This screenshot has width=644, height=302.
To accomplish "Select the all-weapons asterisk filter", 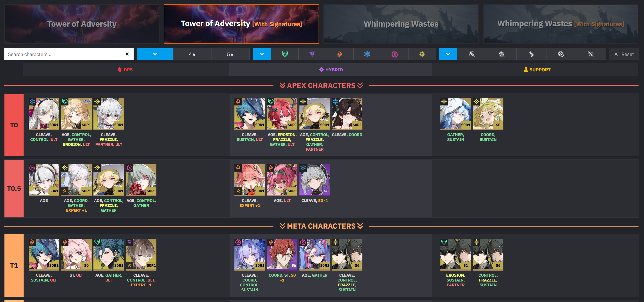I will click(448, 54).
